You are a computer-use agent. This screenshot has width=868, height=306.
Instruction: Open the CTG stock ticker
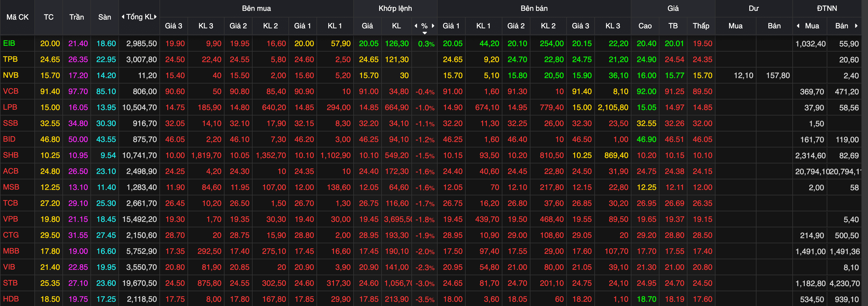pyautogui.click(x=11, y=235)
